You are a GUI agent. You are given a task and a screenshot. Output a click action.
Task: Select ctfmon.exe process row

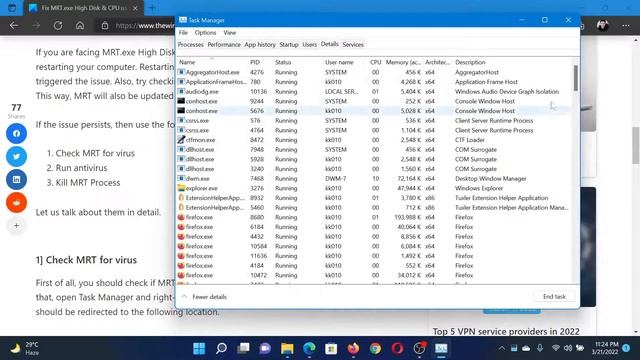[x=374, y=140]
